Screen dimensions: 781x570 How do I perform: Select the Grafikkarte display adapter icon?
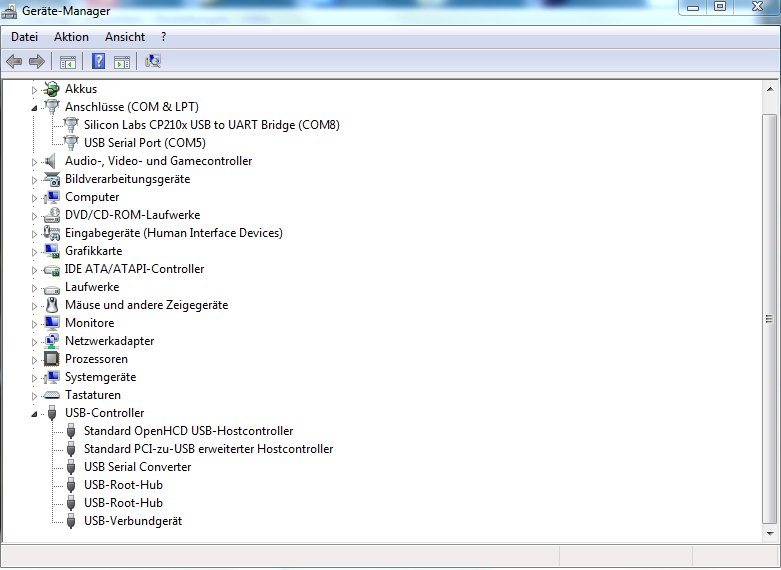pyautogui.click(x=52, y=251)
